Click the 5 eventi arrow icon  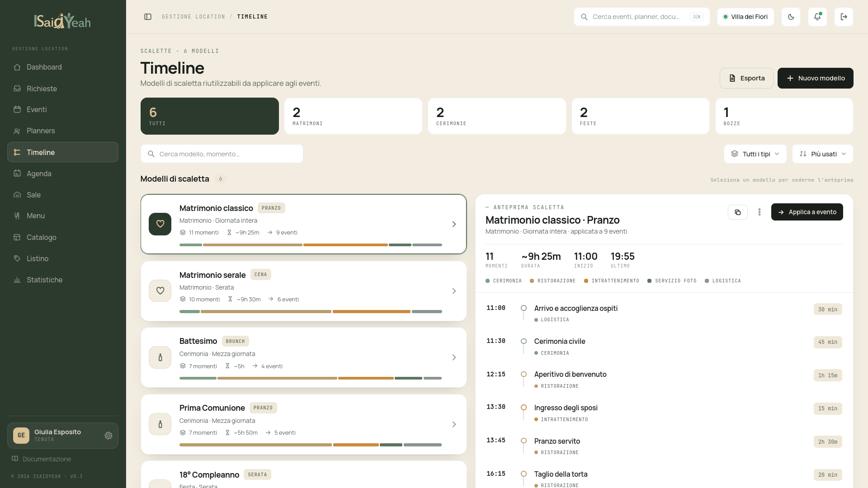pyautogui.click(x=268, y=433)
